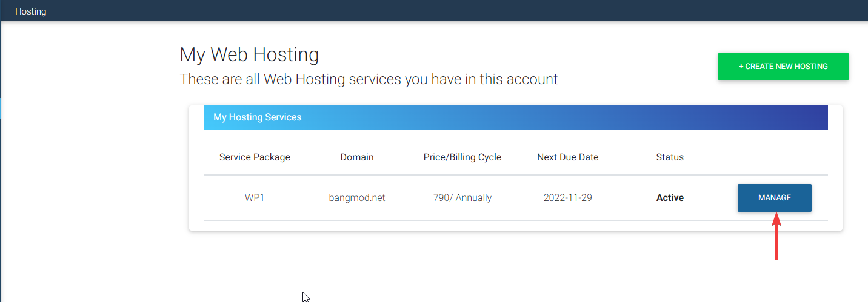Click the My Web Hosting page heading
This screenshot has width=868, height=302.
pyautogui.click(x=249, y=55)
